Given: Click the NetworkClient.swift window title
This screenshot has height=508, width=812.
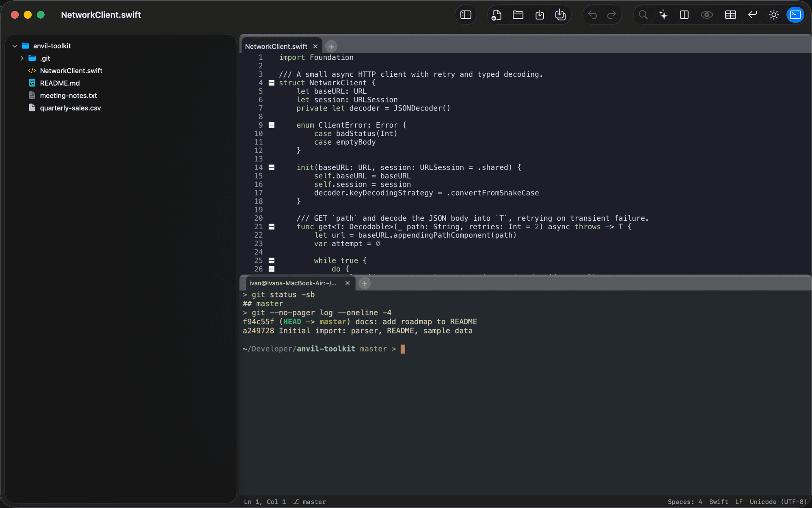Looking at the screenshot, I should [101, 15].
